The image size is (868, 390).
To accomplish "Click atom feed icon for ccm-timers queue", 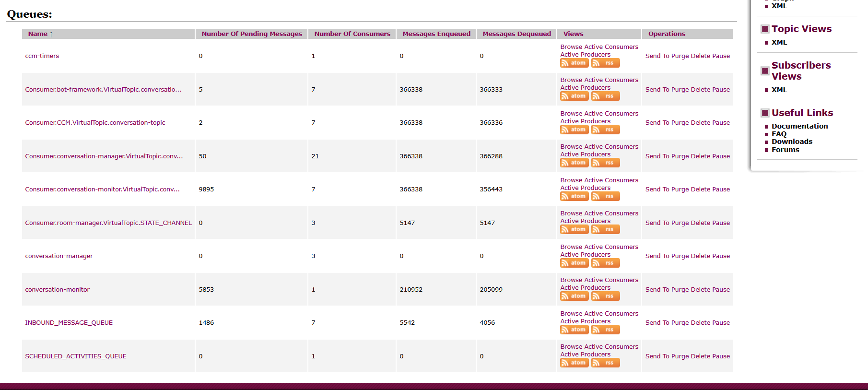I will pyautogui.click(x=574, y=63).
